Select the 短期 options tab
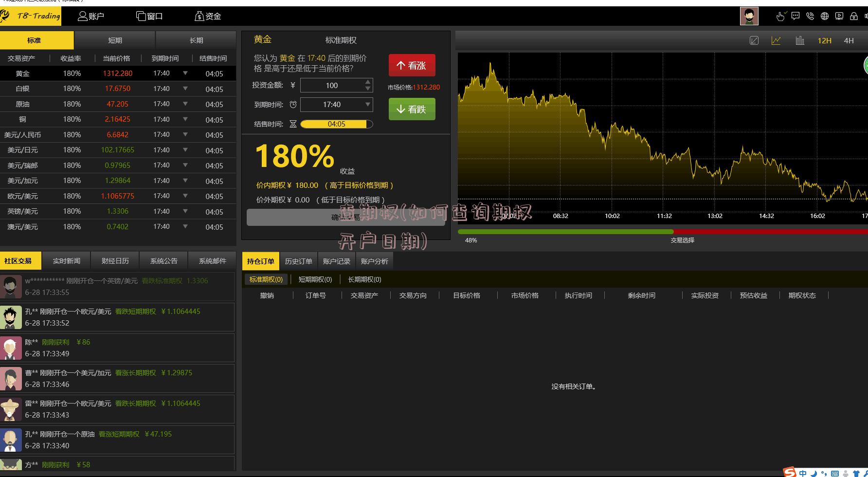Image resolution: width=868 pixels, height=477 pixels. point(115,40)
